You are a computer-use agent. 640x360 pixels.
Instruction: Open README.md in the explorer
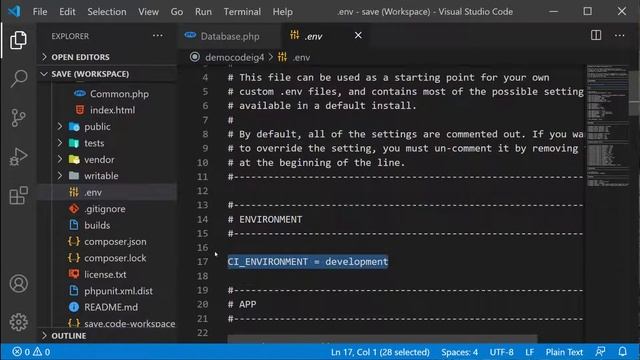tap(111, 307)
